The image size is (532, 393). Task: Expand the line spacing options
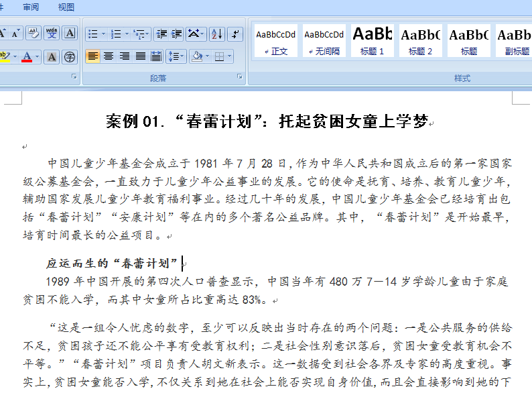coord(176,56)
